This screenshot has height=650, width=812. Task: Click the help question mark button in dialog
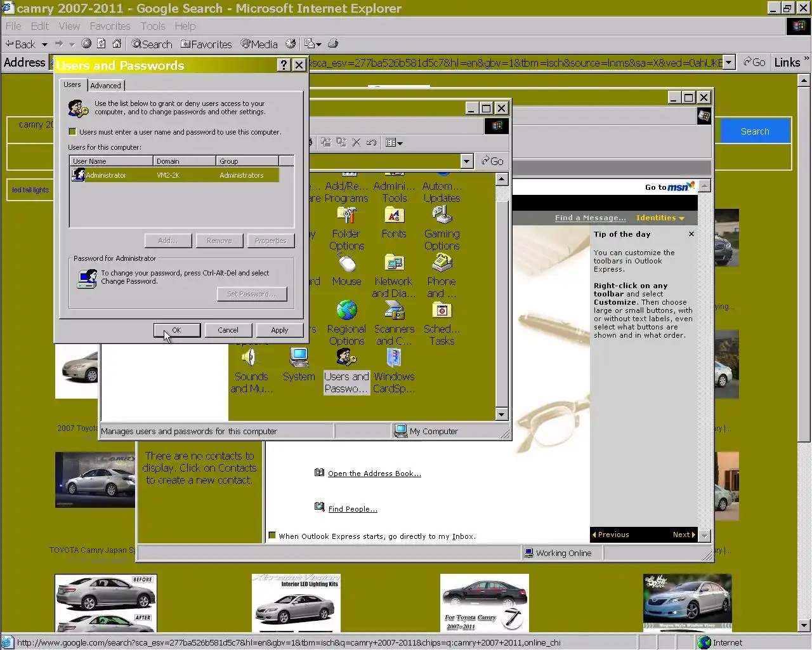point(284,65)
